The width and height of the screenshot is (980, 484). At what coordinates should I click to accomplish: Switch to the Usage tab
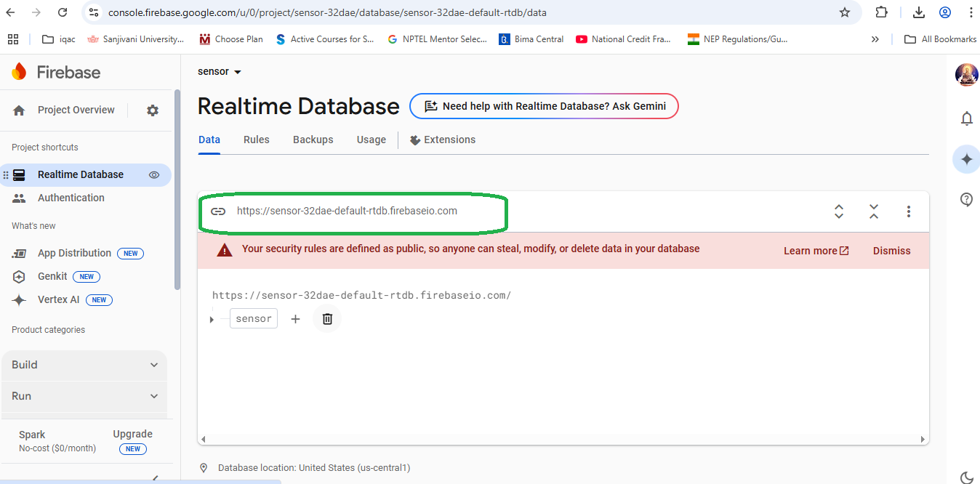(371, 140)
